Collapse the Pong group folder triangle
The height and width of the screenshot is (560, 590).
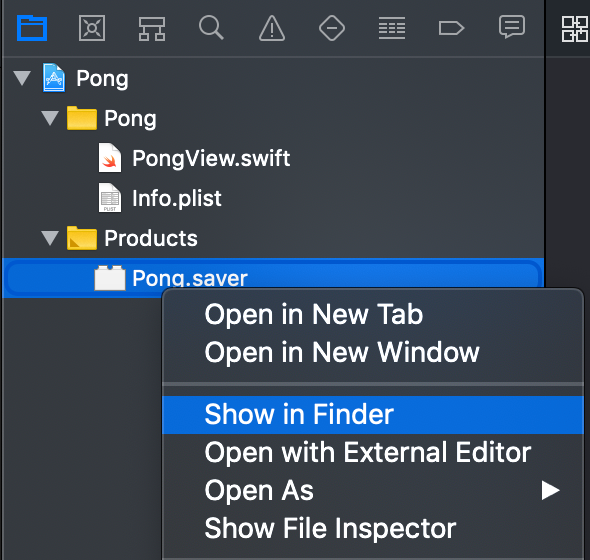[x=50, y=118]
